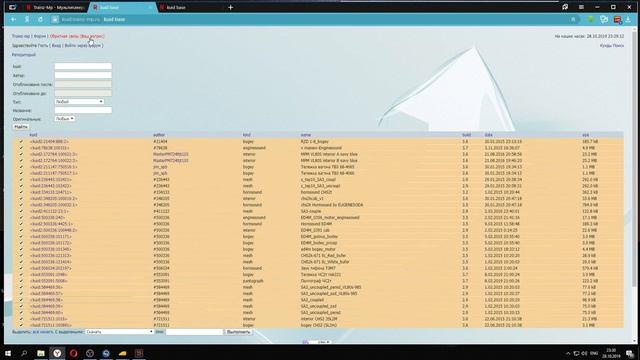Open the browser hamburger menu

(581, 7)
